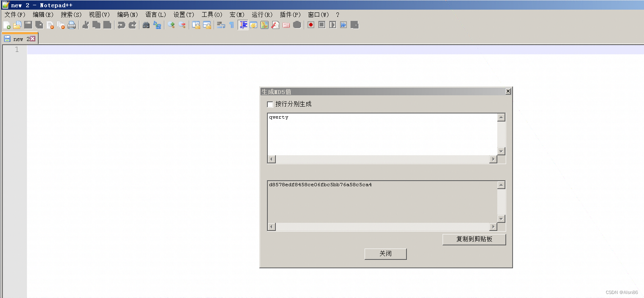The image size is (644, 298).
Task: Click the Zoom In magnifier icon
Action: pos(171,25)
